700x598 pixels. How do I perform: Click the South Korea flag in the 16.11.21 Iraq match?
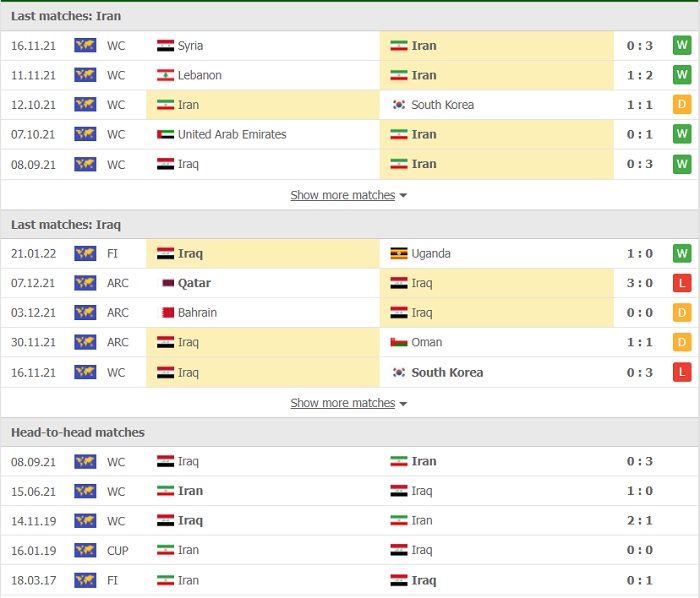399,372
